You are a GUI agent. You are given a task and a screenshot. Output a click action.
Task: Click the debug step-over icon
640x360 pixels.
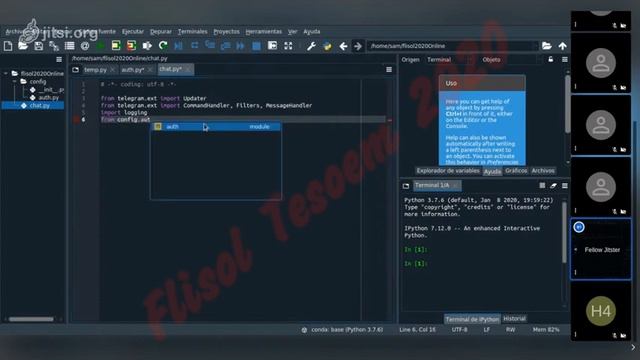194,45
